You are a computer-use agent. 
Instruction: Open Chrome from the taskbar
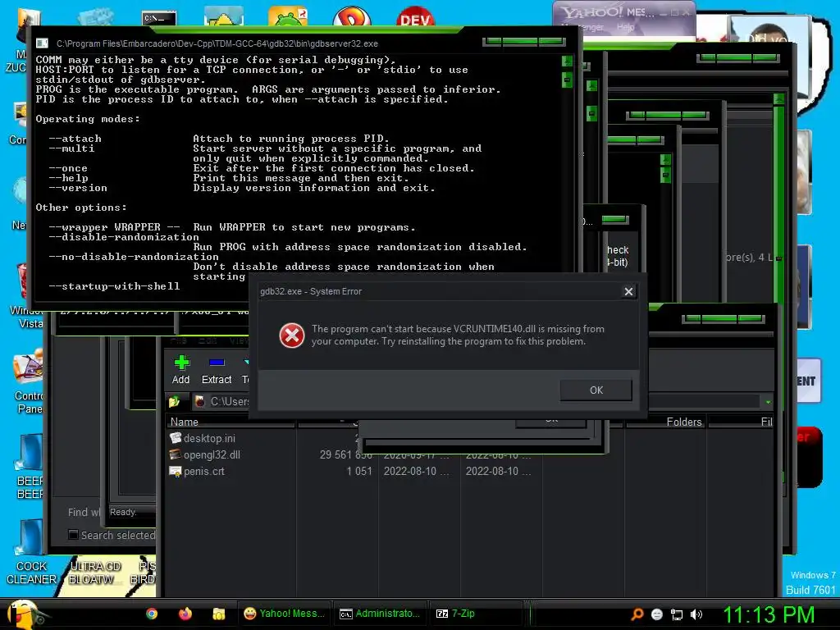pos(152,614)
